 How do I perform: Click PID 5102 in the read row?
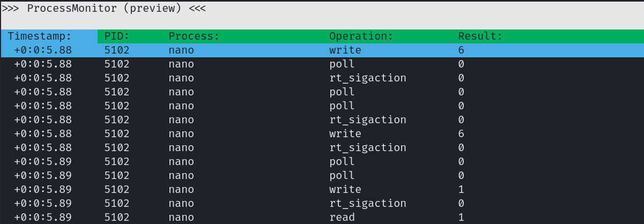pyautogui.click(x=117, y=218)
